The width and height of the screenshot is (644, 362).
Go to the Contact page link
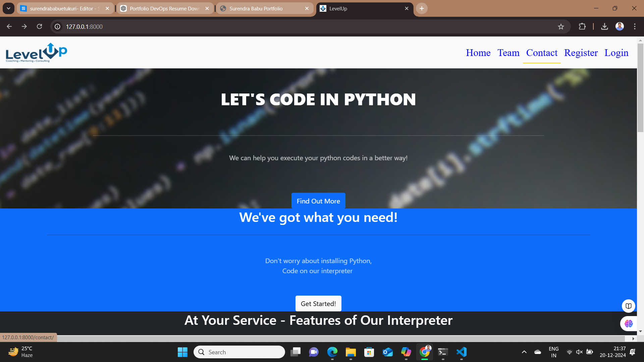click(x=541, y=53)
